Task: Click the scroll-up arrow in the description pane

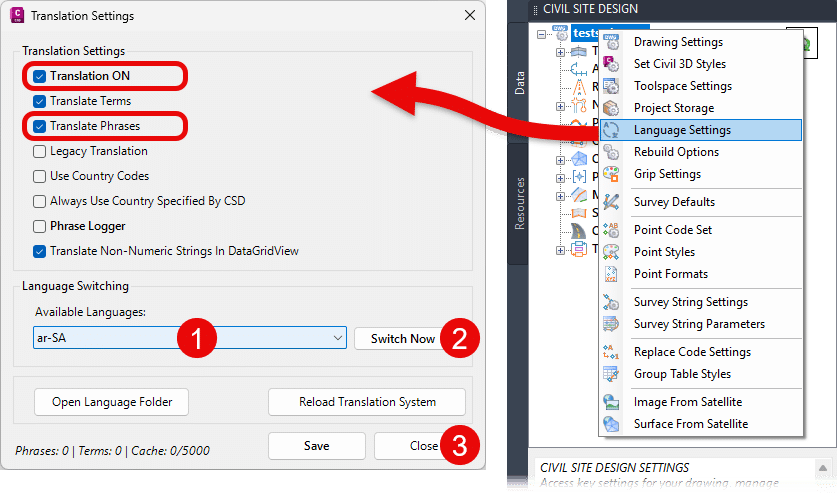Action: [823, 468]
